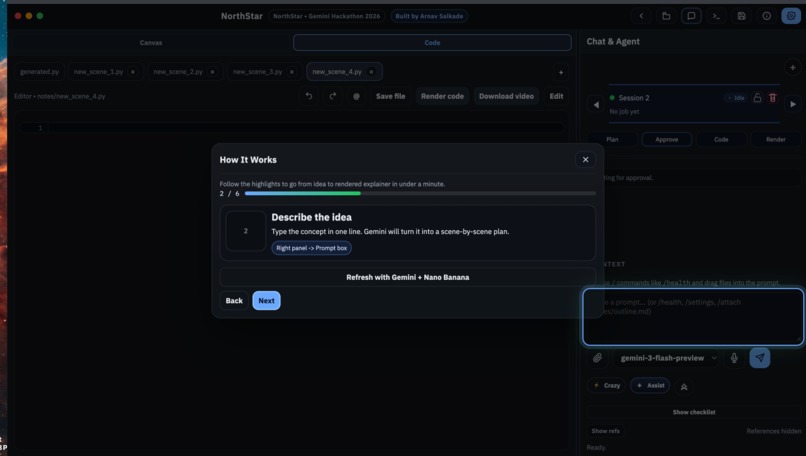The width and height of the screenshot is (806, 456).
Task: Toggle the Session 2 lock icon
Action: pyautogui.click(x=757, y=98)
